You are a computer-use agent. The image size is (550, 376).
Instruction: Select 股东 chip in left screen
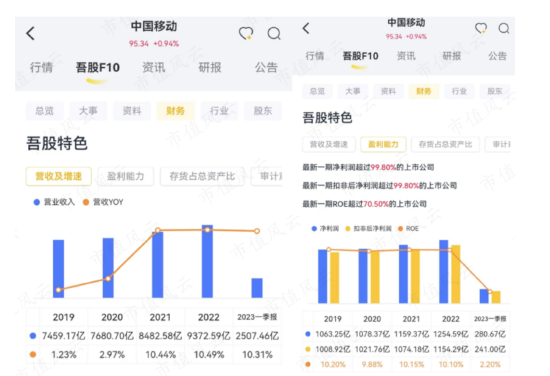coord(263,111)
